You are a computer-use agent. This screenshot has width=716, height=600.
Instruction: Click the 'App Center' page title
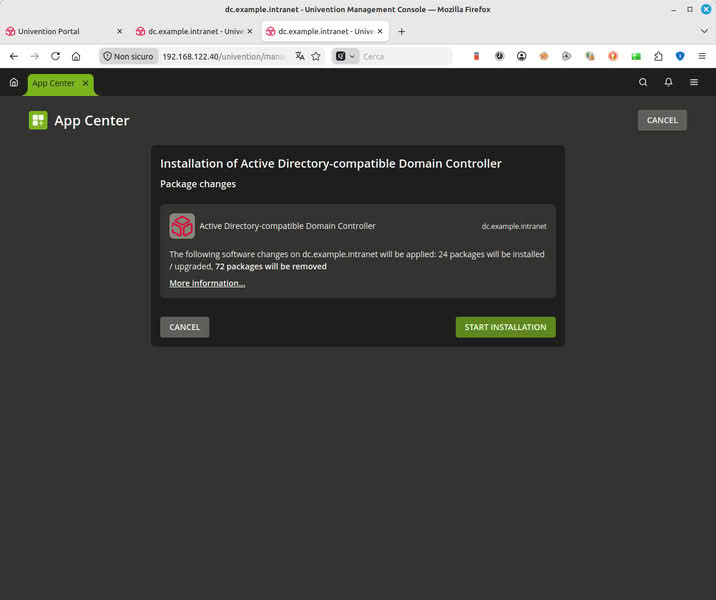(92, 121)
